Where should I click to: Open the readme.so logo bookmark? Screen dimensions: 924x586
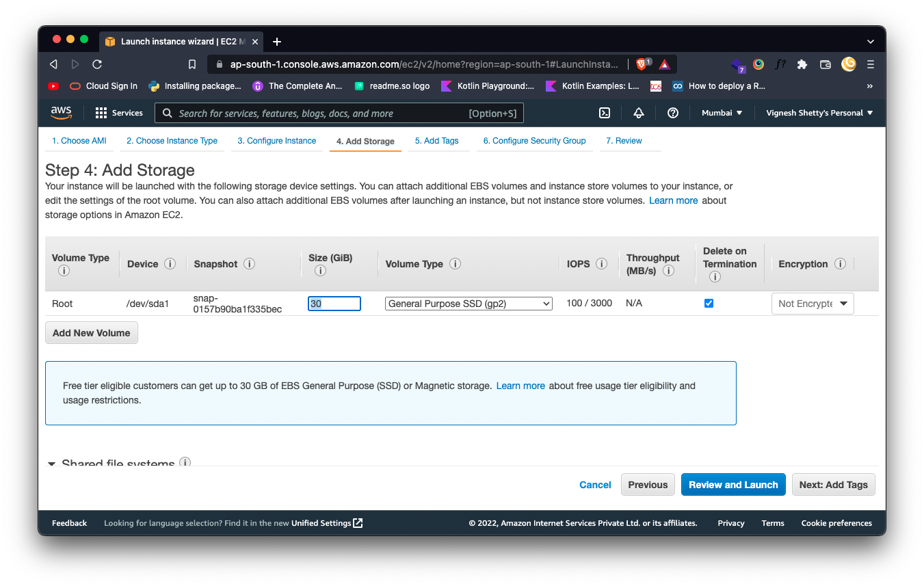pos(392,86)
